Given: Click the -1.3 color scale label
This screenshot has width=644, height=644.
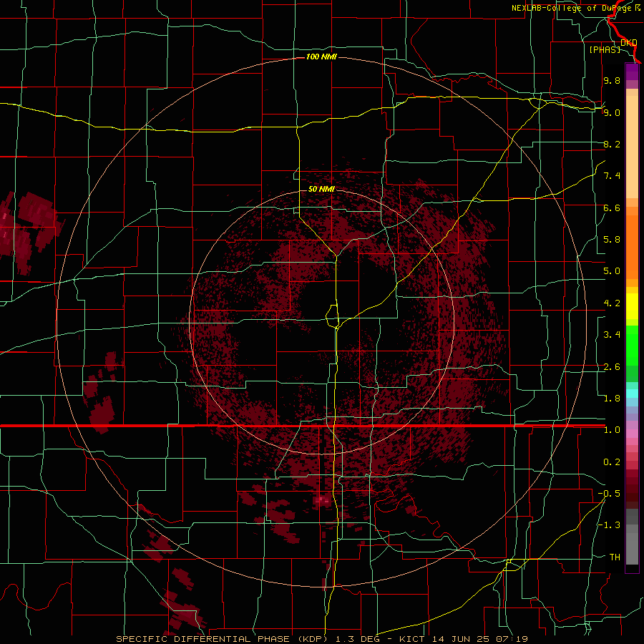Looking at the screenshot, I should 609,525.
